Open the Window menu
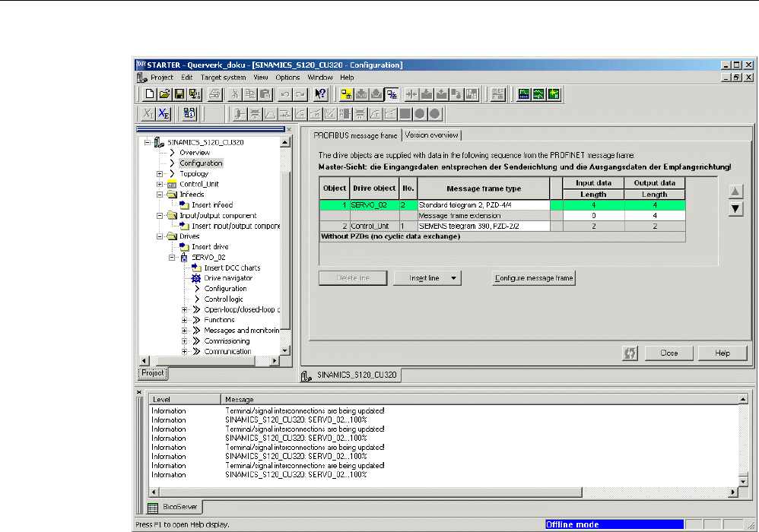 click(x=320, y=78)
